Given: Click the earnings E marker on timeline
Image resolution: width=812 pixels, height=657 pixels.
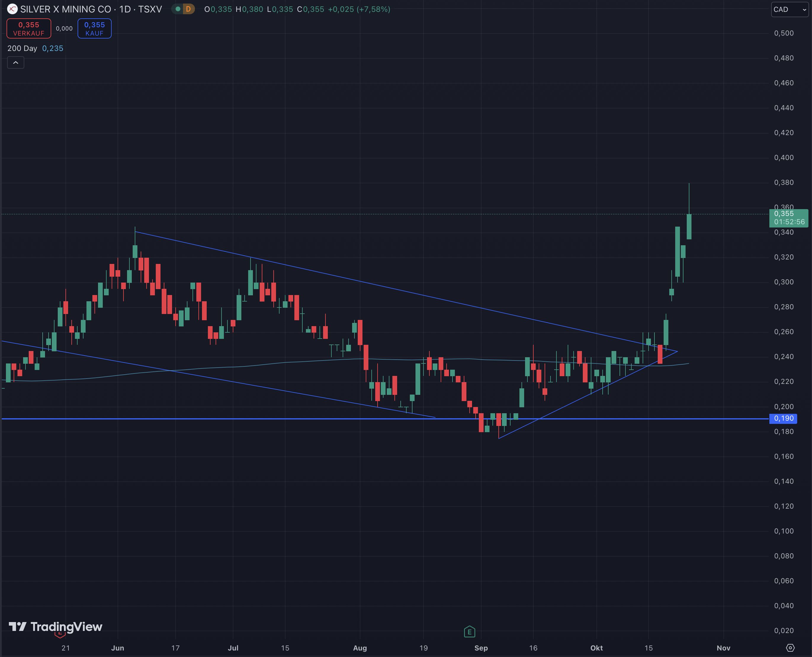Looking at the screenshot, I should coord(470,631).
